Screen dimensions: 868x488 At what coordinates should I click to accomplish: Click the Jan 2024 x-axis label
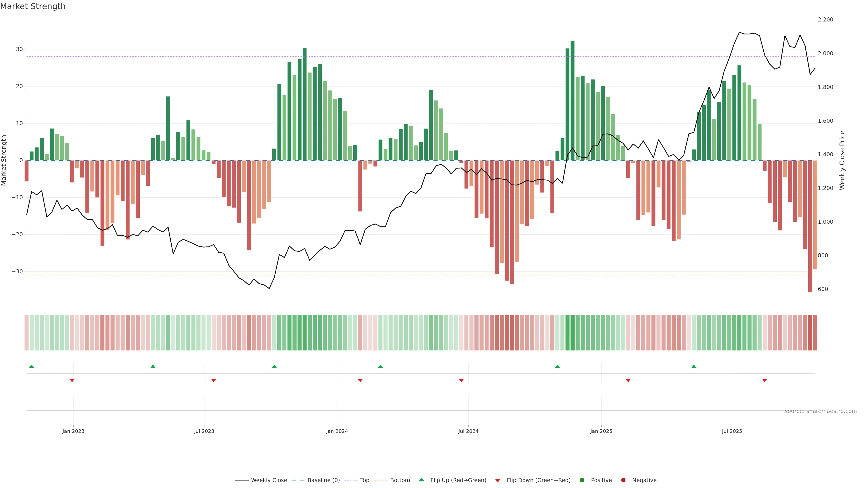(337, 431)
